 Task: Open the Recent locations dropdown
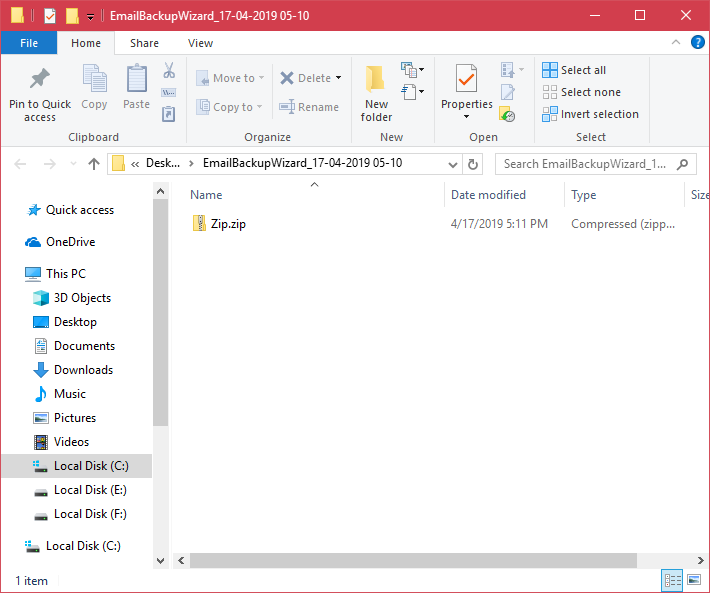pos(73,163)
